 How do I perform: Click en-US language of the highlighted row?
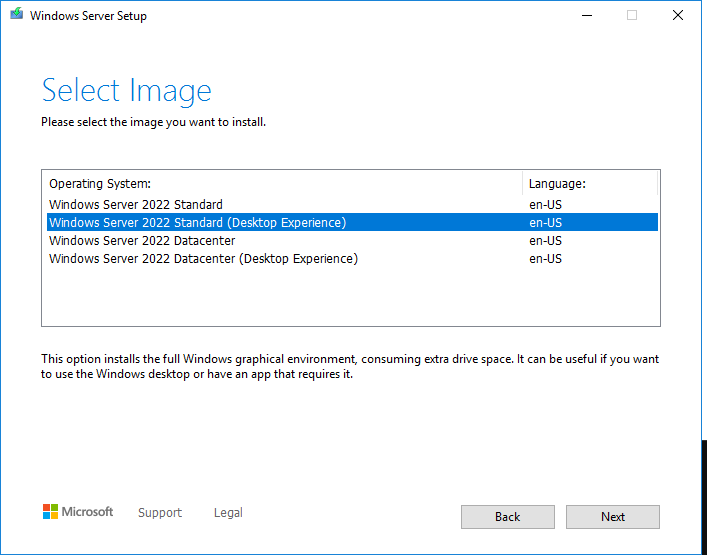[x=545, y=223]
